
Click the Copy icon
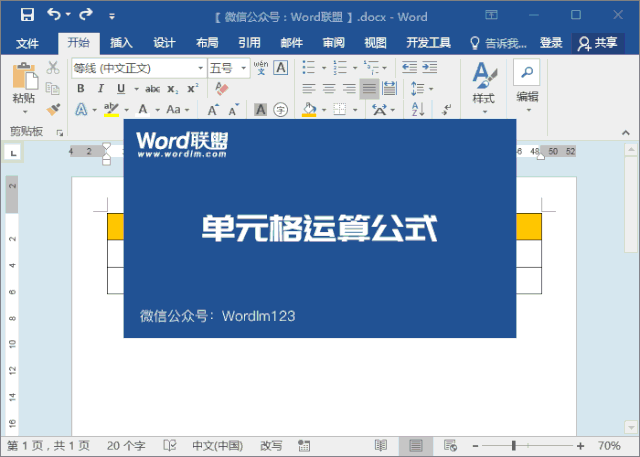tap(53, 88)
